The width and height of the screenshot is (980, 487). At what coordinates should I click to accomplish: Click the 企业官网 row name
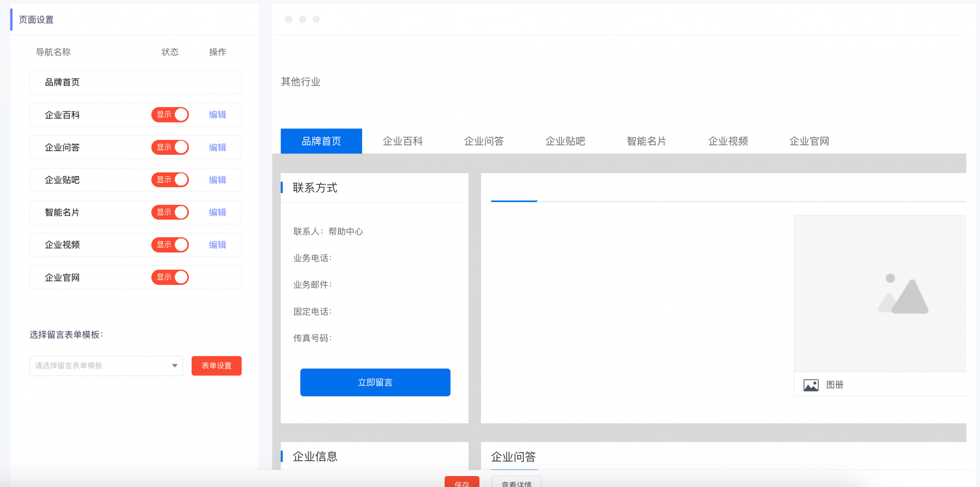(x=62, y=277)
